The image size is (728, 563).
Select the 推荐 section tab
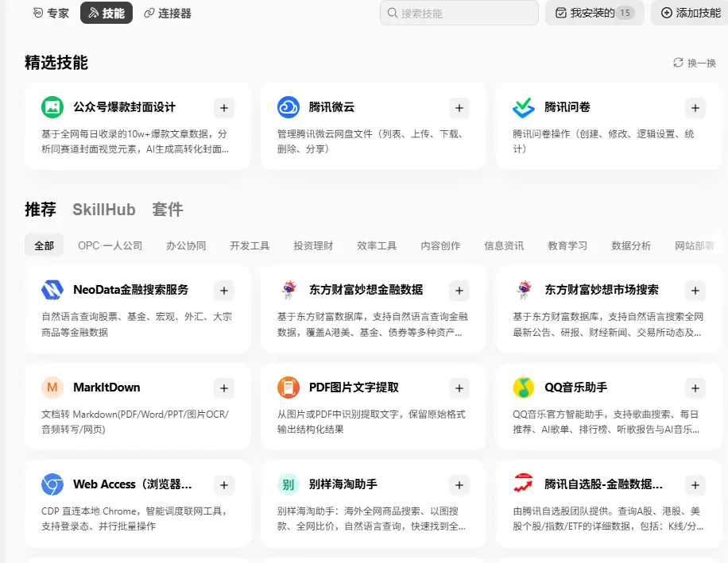41,210
